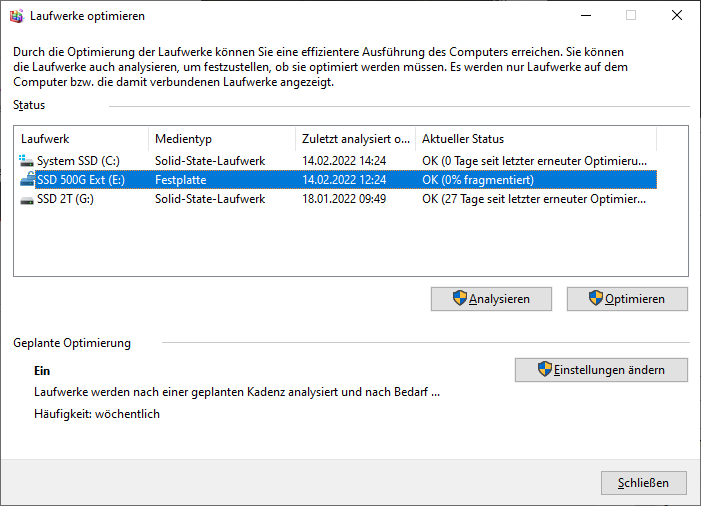Screen dimensions: 701x506
Task: Close the window via title bar X
Action: tap(677, 16)
